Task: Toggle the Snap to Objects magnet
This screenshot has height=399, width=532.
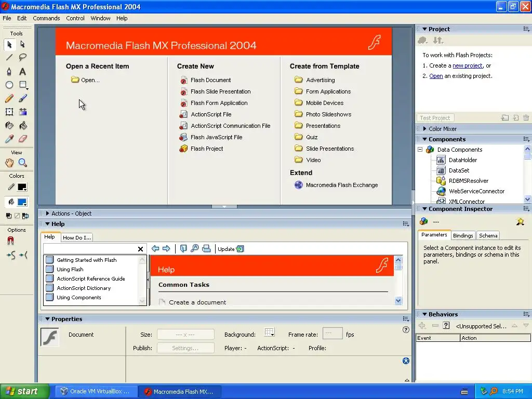Action: click(10, 241)
